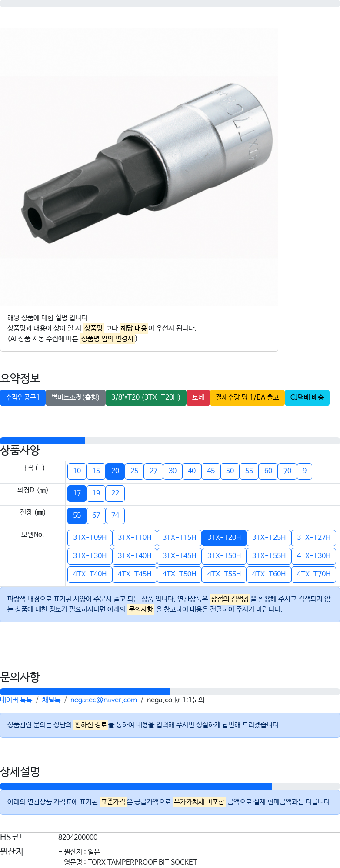Open the 네이버 톡톡 inquiry link

pyautogui.click(x=16, y=700)
